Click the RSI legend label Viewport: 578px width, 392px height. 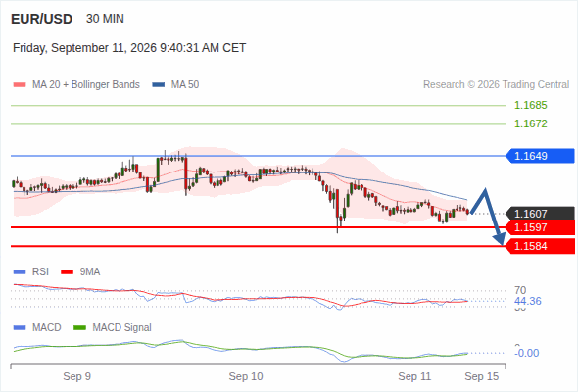(40, 271)
